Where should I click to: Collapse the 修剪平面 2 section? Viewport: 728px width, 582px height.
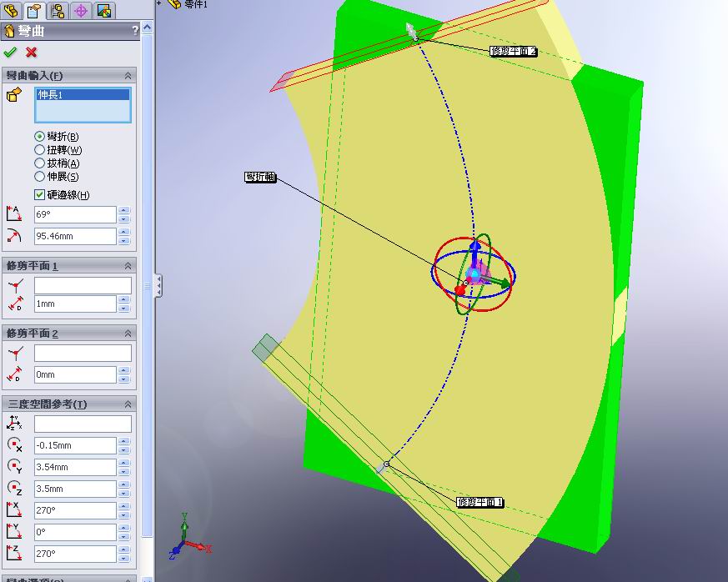pos(128,333)
